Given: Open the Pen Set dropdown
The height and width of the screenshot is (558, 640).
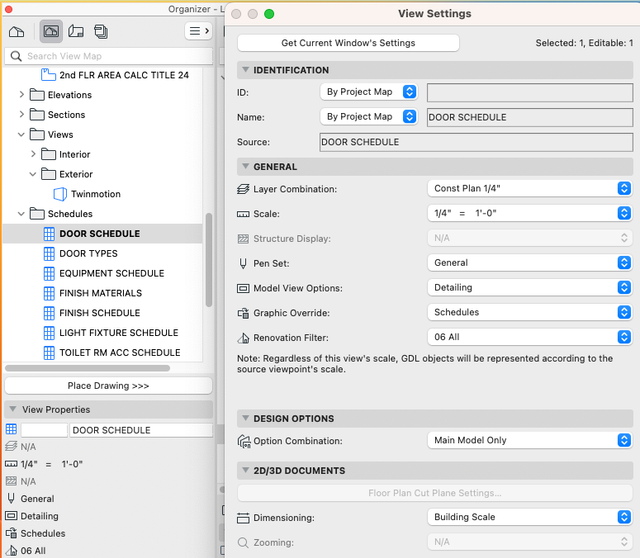Looking at the screenshot, I should (529, 263).
